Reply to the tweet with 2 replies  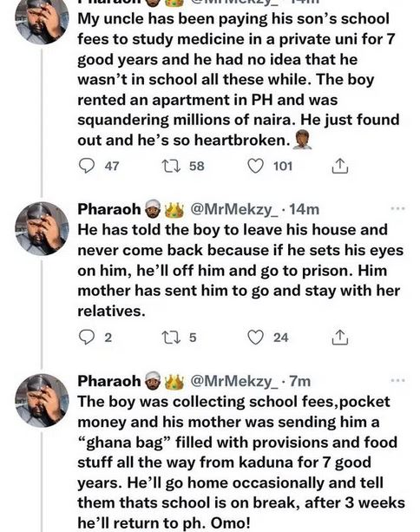pyautogui.click(x=87, y=338)
